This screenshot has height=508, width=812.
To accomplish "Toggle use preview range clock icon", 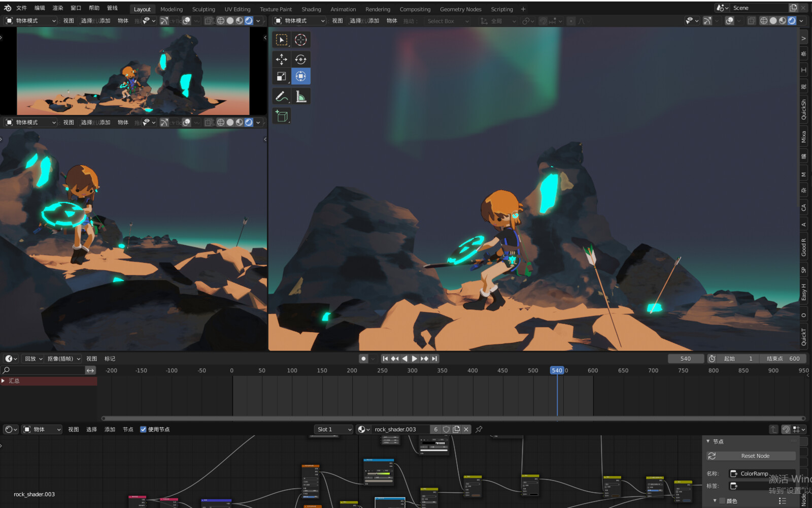I will point(712,359).
